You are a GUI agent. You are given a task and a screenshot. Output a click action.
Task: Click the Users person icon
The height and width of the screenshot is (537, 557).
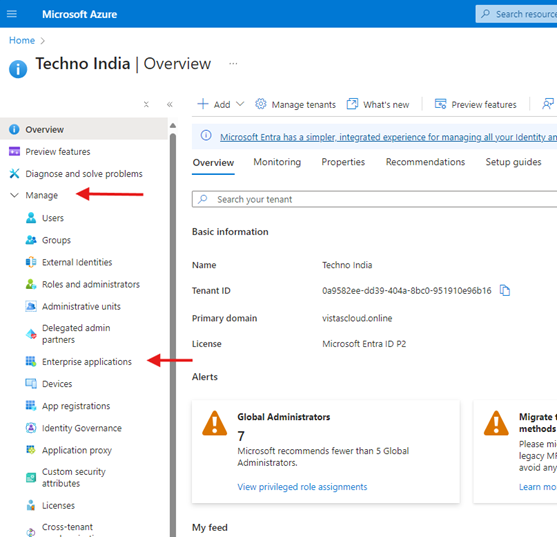coord(31,218)
